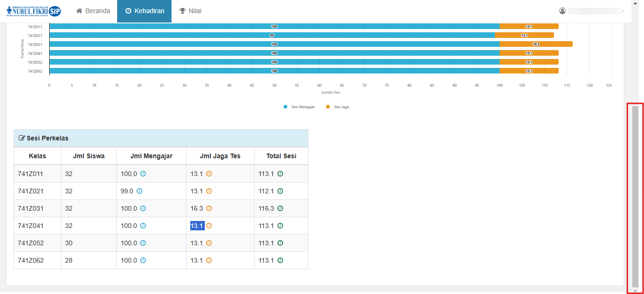The width and height of the screenshot is (644, 294).
Task: Select the Kehadiran tab
Action: coord(144,11)
